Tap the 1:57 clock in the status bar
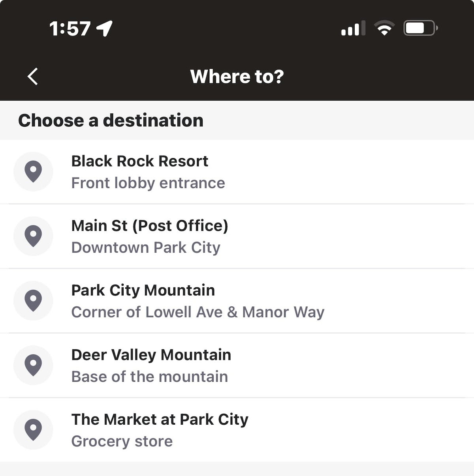474x476 pixels. point(70,28)
